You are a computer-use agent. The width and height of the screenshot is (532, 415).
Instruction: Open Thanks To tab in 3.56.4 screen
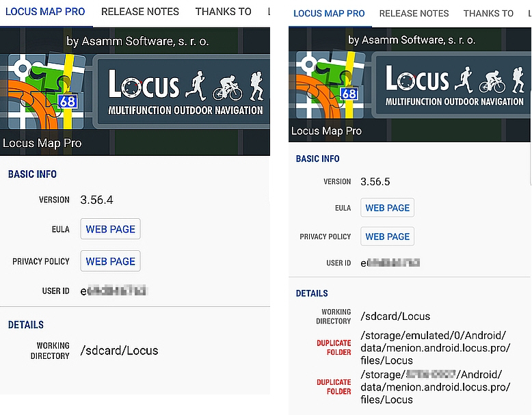pyautogui.click(x=223, y=12)
